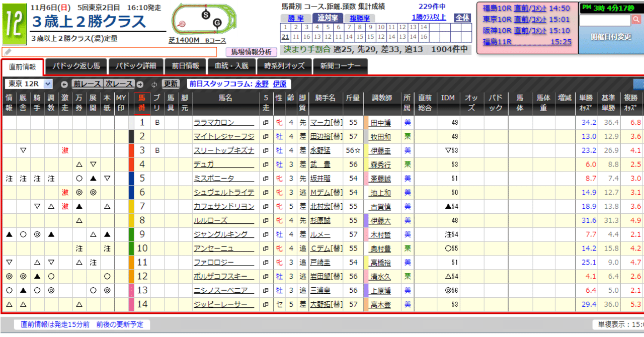This screenshot has height=337, width=644.
Task: Open the 東京 12R race selector dropdown
Action: click(x=28, y=83)
